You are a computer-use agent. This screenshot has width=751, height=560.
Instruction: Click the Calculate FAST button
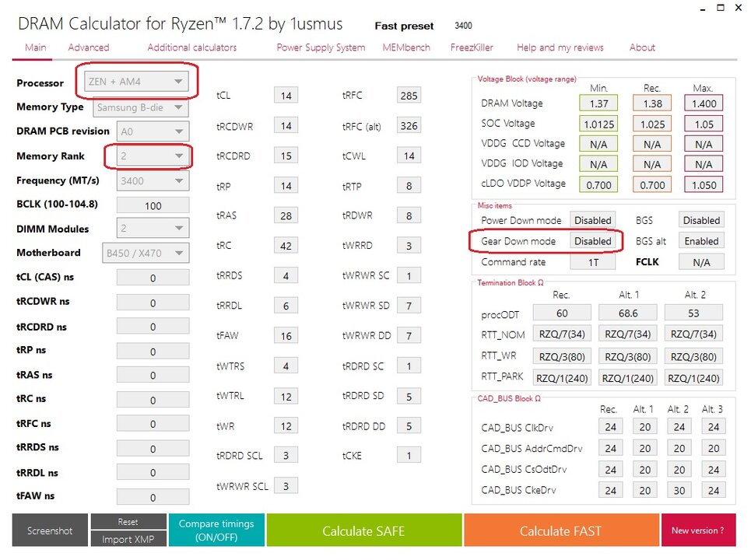pos(561,530)
